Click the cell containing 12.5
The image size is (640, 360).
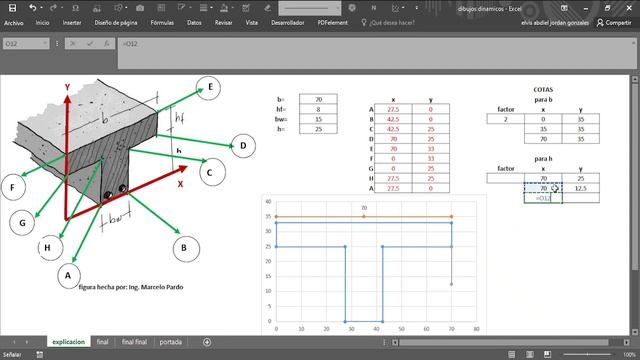click(x=581, y=188)
